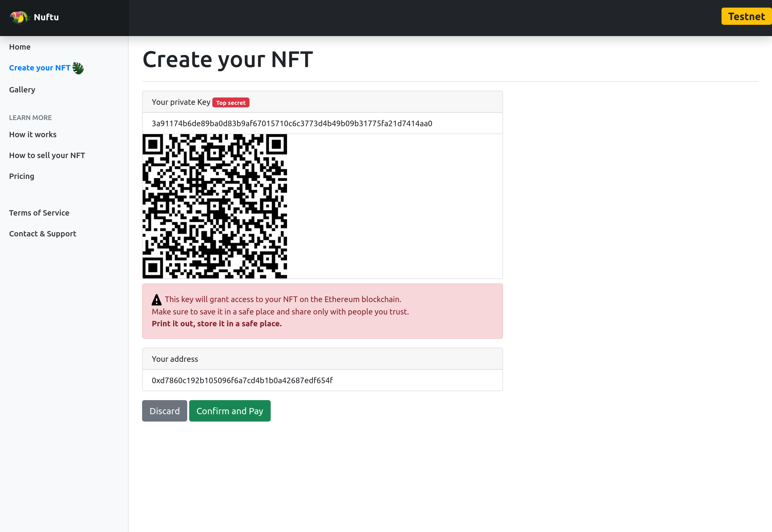
Task: Click the warning triangle icon in alert
Action: [156, 300]
